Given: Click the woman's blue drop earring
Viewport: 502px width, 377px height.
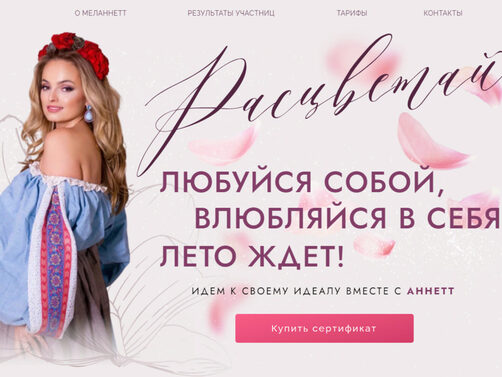Looking at the screenshot, I should tap(88, 114).
